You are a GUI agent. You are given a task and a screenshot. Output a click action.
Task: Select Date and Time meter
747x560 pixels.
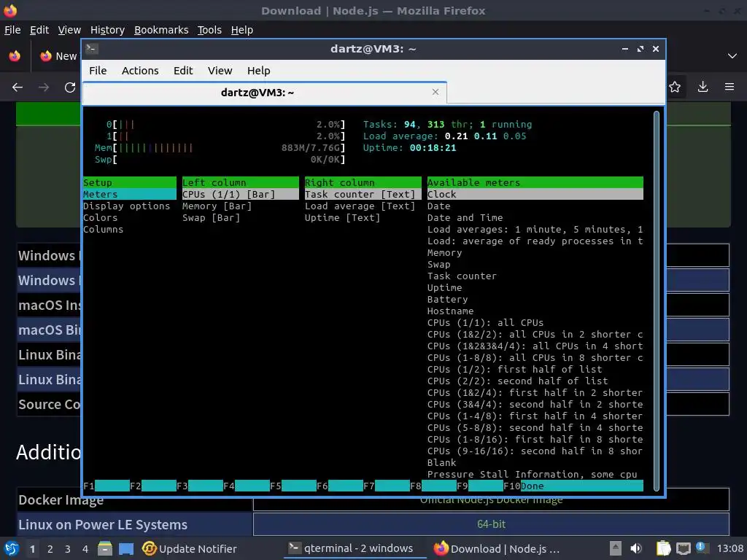coord(465,217)
